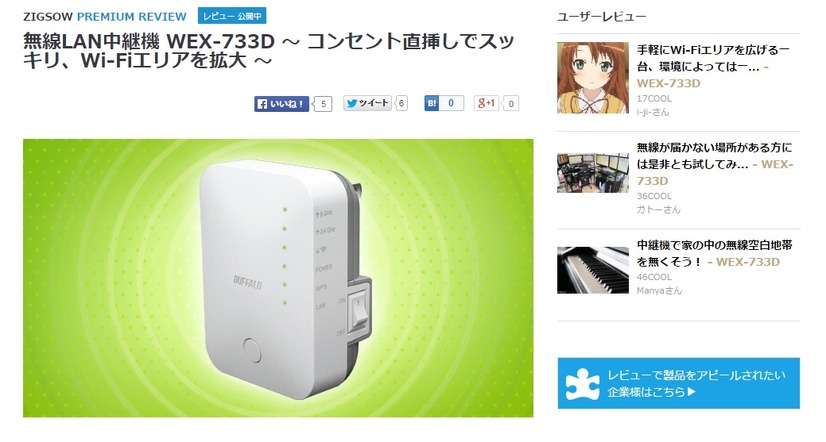Viewport: 826px width, 442px height.
Task: Click the Facebook like count bubble showing 5
Action: click(323, 104)
